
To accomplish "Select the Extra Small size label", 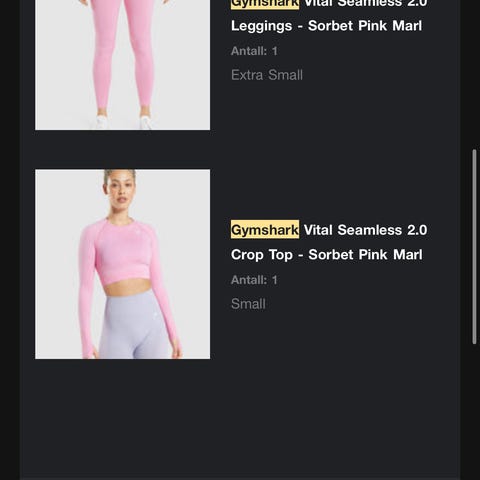I will coord(267,75).
